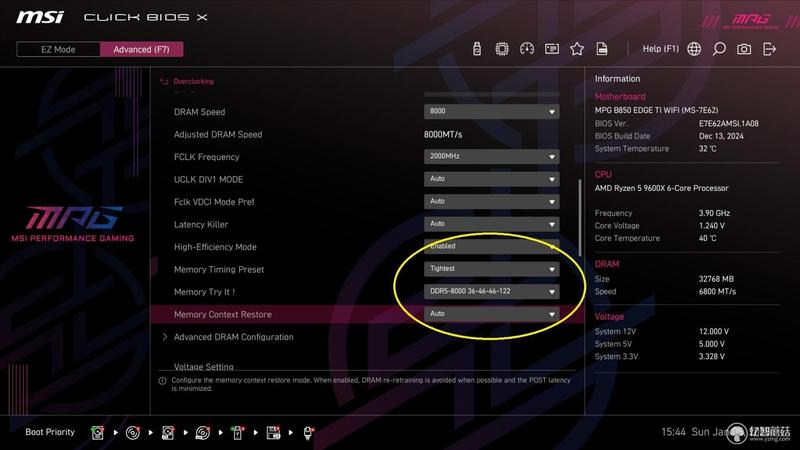Click the info icon beside the help description

[x=163, y=381]
